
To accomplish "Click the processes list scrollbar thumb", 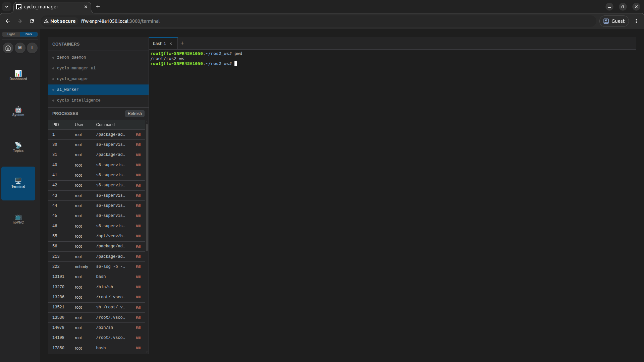I will click(x=147, y=187).
